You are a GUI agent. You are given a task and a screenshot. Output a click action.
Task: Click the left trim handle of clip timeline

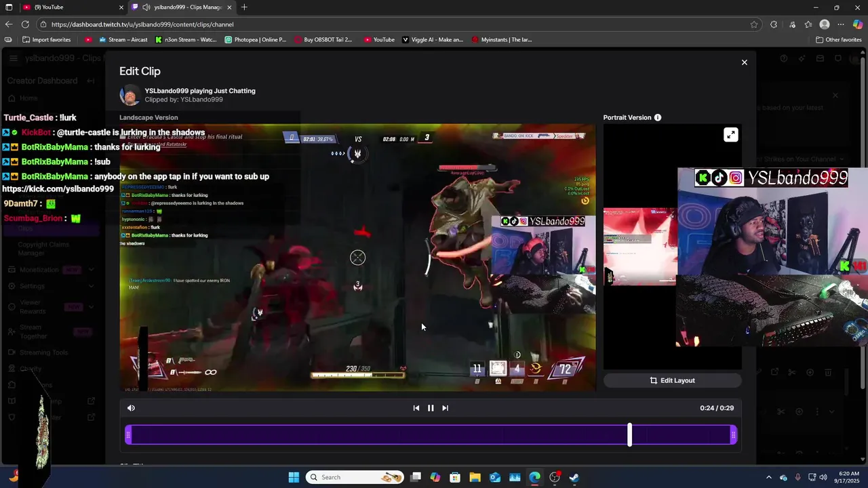128,435
